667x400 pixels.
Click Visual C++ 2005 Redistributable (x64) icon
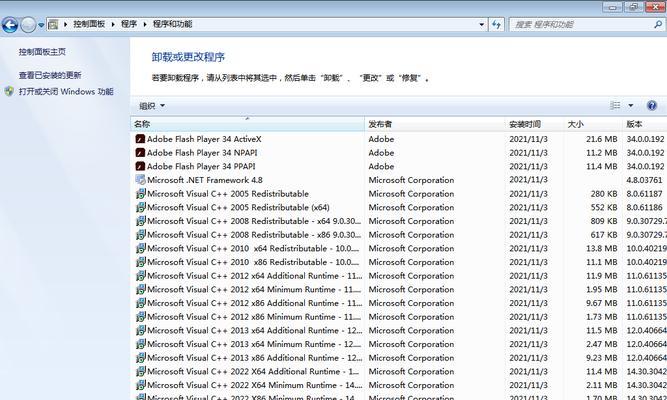pos(140,207)
